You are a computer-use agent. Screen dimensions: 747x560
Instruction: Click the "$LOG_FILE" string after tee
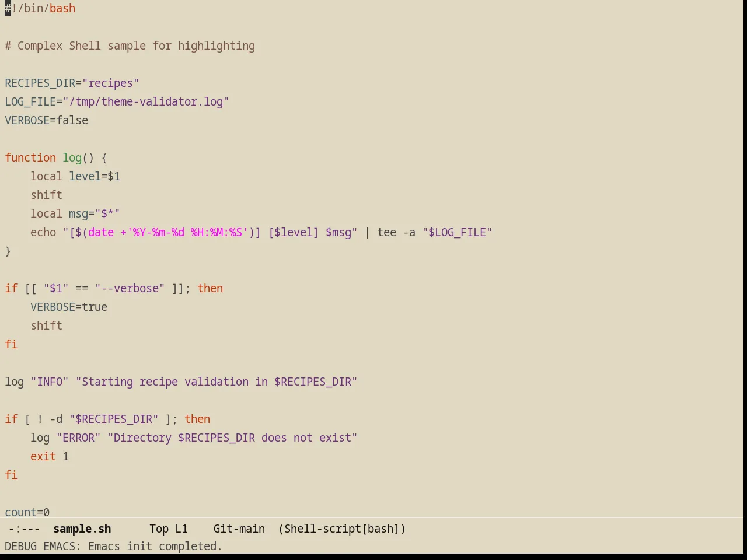click(x=458, y=232)
